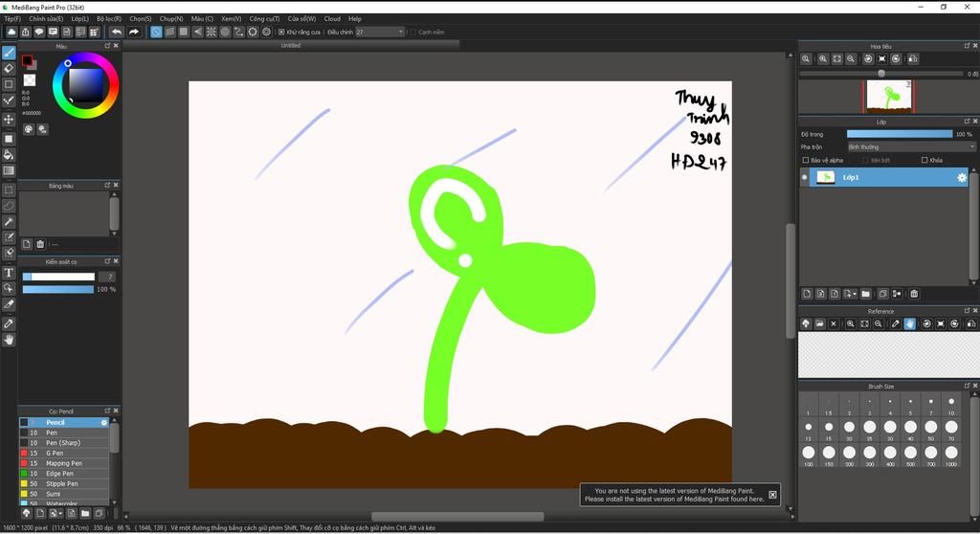The height and width of the screenshot is (534, 980).
Task: Open Lớp1 layer settings gear
Action: [961, 178]
